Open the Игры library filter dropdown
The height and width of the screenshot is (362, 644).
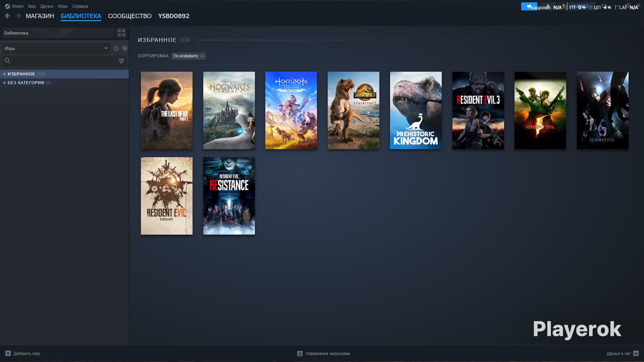56,48
